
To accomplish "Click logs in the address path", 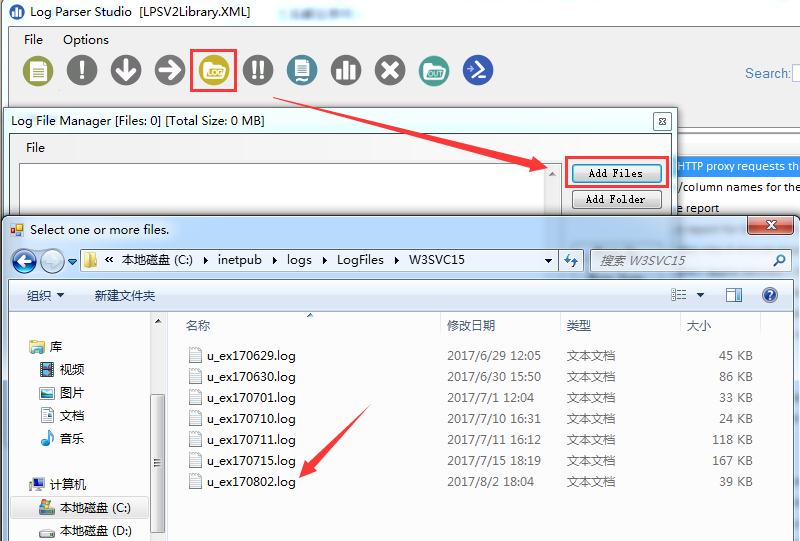I will (x=299, y=260).
